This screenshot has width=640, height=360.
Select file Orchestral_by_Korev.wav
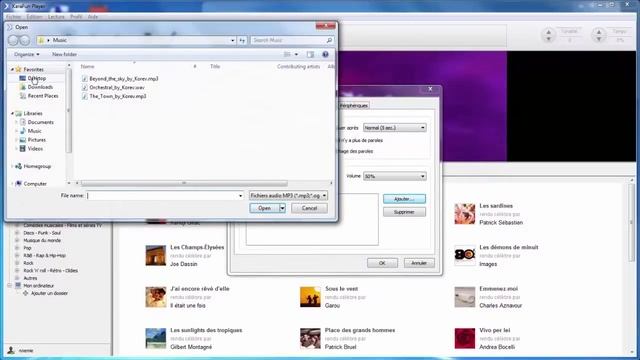117,87
